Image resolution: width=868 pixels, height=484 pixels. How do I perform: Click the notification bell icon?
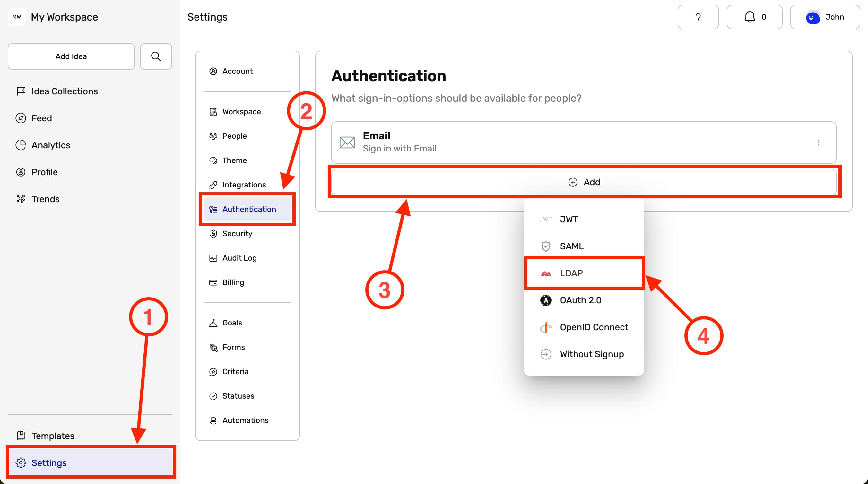point(750,16)
